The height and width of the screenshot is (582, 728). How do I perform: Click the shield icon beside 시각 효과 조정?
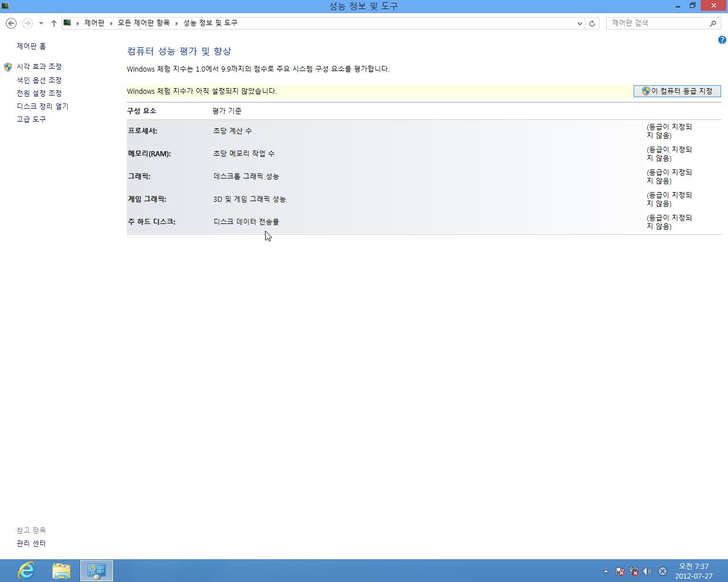8,67
